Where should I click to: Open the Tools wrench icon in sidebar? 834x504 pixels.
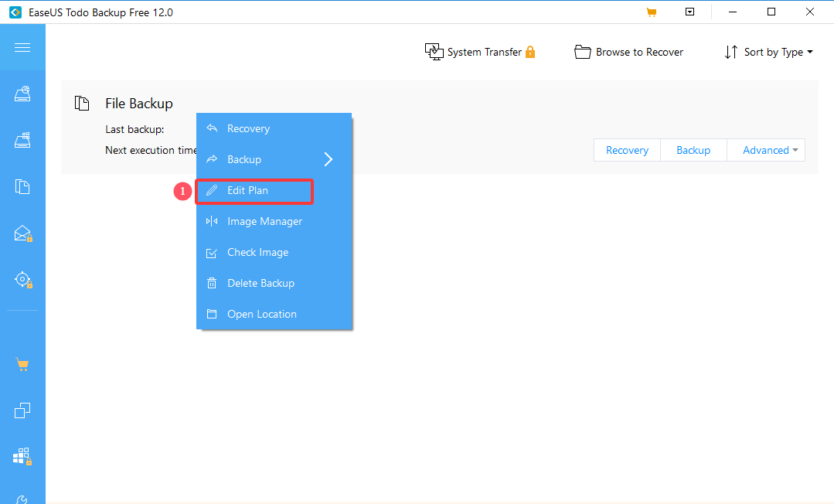coord(22,499)
